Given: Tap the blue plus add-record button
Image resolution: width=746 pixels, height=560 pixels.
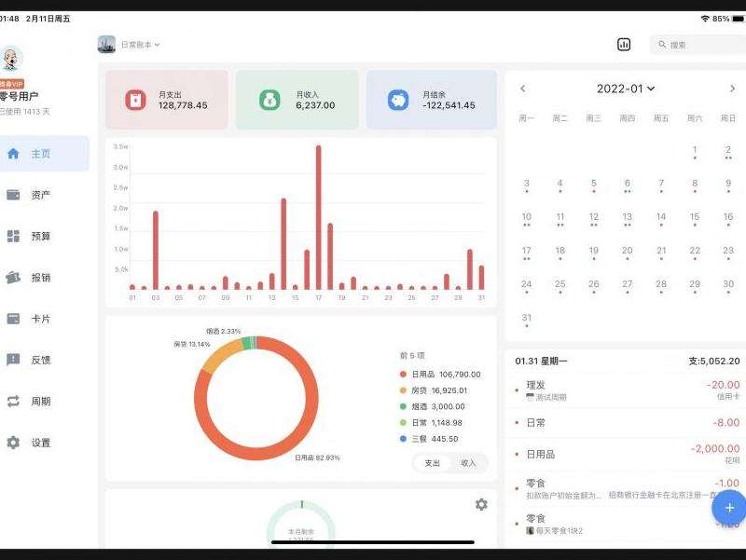Looking at the screenshot, I should (729, 508).
